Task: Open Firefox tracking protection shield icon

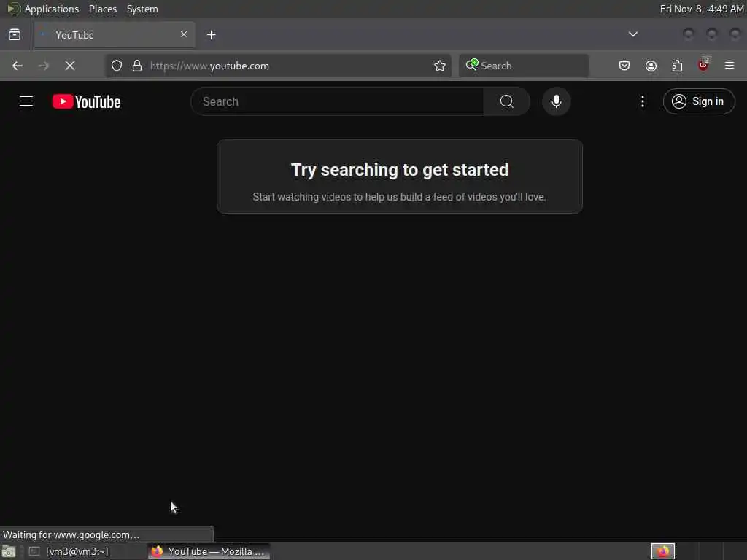Action: click(117, 66)
